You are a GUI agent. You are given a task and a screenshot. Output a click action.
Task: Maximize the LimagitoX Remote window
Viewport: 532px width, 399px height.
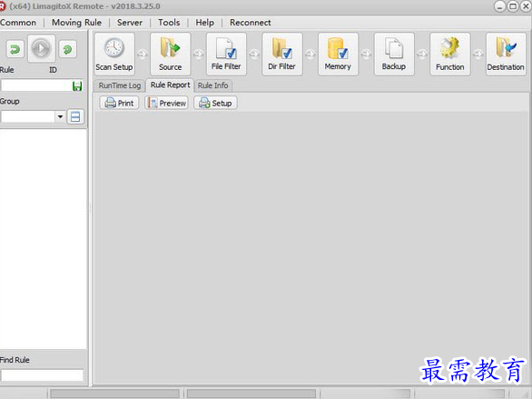513,6
